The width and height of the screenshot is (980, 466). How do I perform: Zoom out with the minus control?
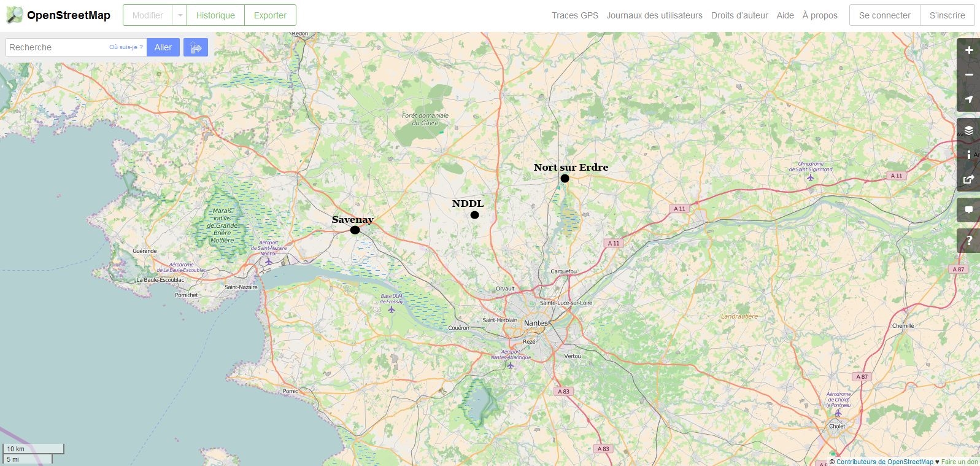click(969, 75)
